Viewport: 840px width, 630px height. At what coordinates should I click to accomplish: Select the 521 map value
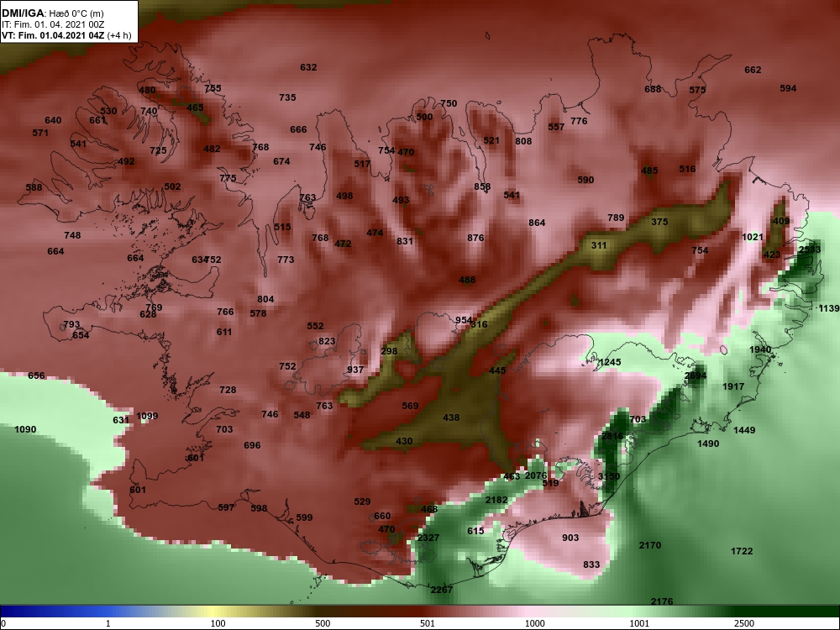coord(491,140)
